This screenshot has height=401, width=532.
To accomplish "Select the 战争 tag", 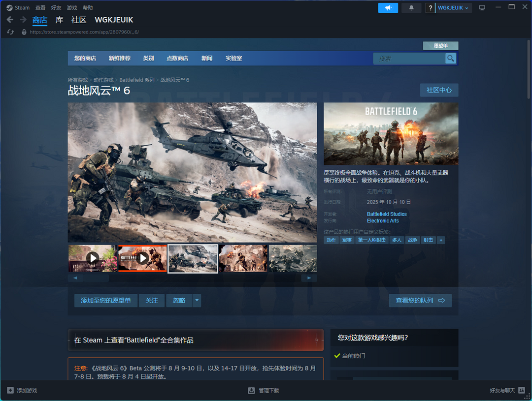I will 412,240.
